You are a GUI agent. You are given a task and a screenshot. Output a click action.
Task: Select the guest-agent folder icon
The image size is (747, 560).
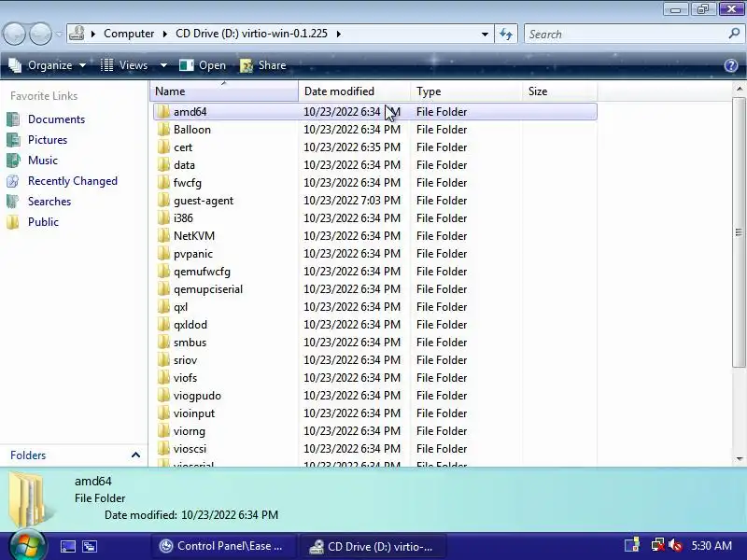[x=163, y=201]
